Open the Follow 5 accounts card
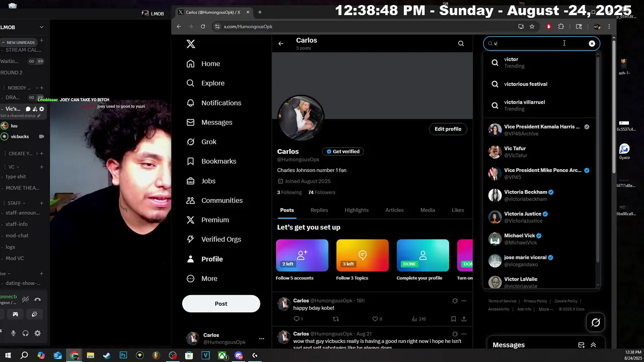 pyautogui.click(x=302, y=260)
